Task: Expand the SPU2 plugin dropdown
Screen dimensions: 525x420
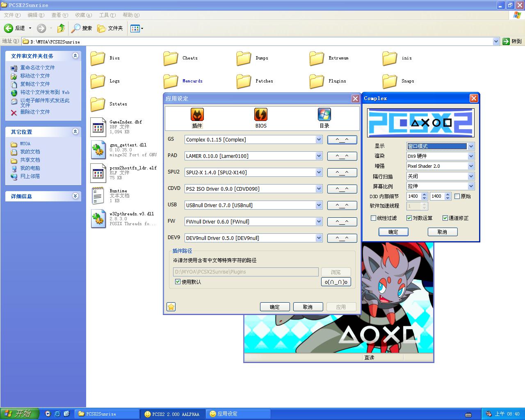Action: (319, 172)
